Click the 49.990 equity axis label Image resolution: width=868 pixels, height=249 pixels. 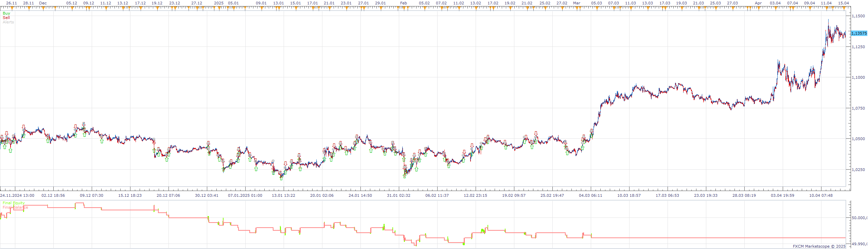pyautogui.click(x=860, y=244)
